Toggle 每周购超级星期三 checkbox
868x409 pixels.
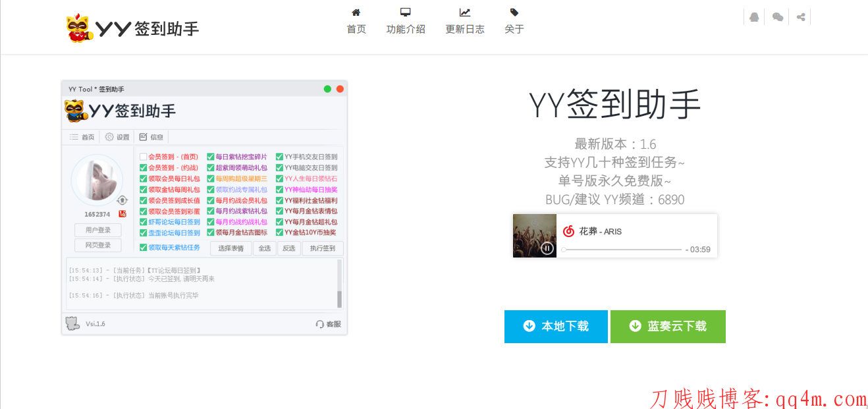[x=211, y=178]
